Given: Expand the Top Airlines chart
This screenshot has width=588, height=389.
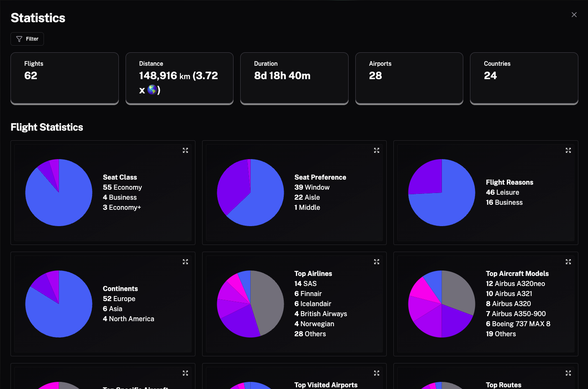Looking at the screenshot, I should (x=377, y=262).
